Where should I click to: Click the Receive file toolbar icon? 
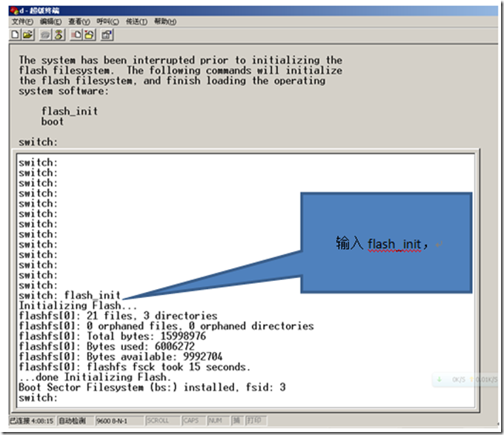(x=90, y=35)
